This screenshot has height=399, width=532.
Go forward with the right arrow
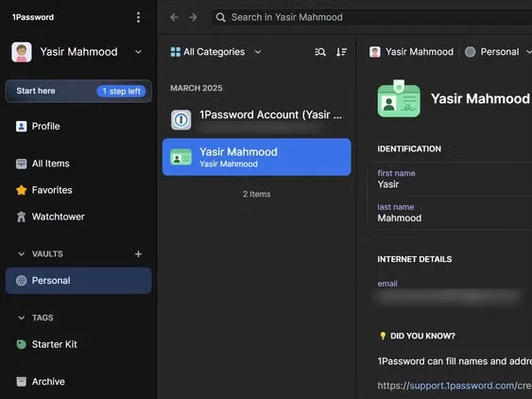(193, 17)
